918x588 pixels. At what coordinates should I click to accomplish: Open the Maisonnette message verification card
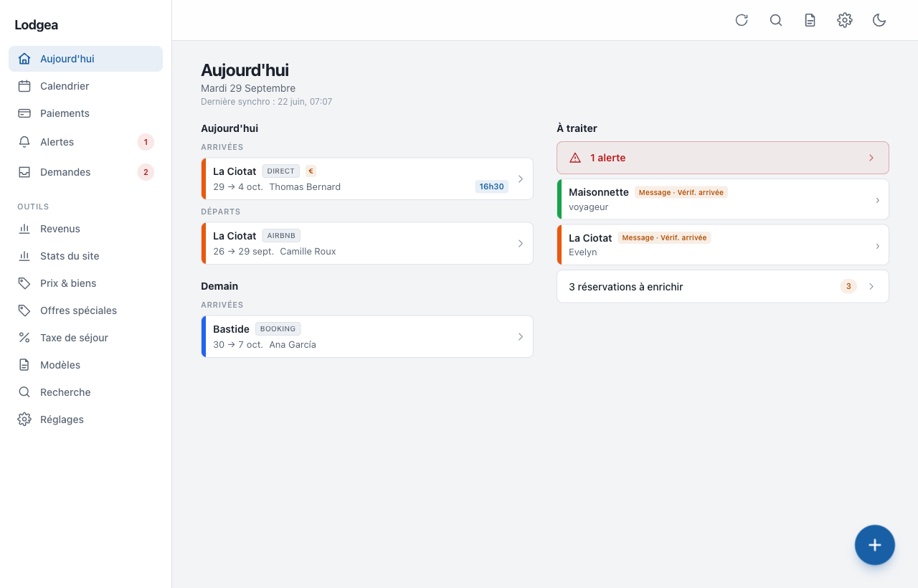tap(723, 199)
